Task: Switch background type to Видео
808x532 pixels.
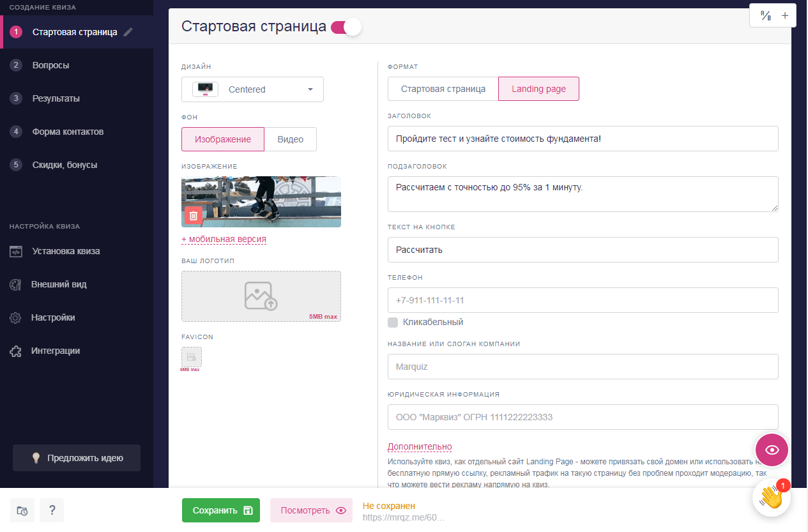Action: (x=290, y=139)
